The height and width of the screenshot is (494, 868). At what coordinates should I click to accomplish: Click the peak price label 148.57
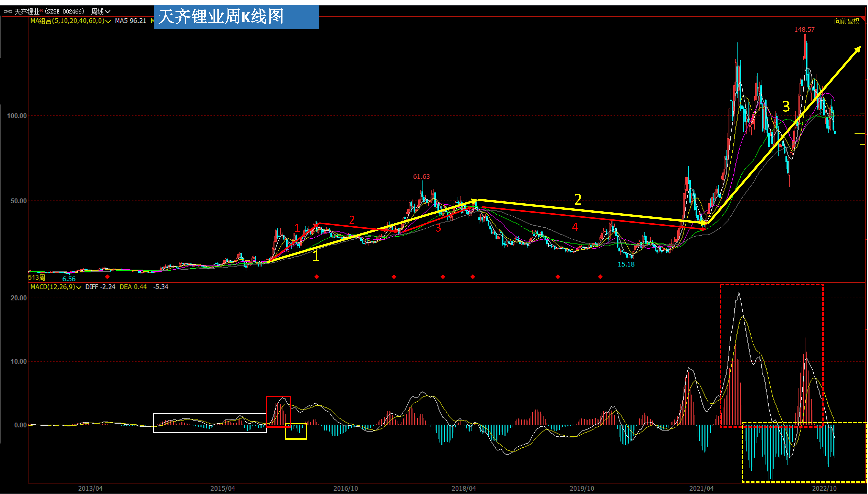pos(804,30)
